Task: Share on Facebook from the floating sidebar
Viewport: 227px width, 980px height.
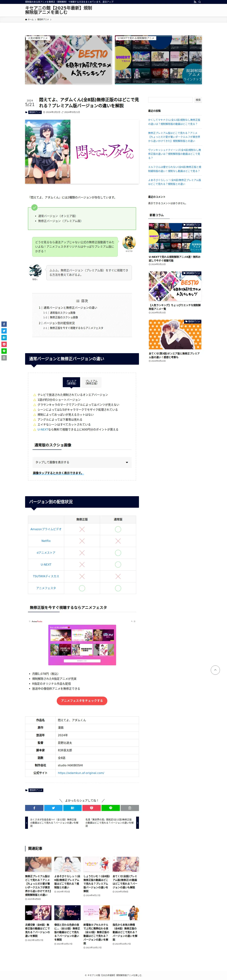Action: point(4,324)
